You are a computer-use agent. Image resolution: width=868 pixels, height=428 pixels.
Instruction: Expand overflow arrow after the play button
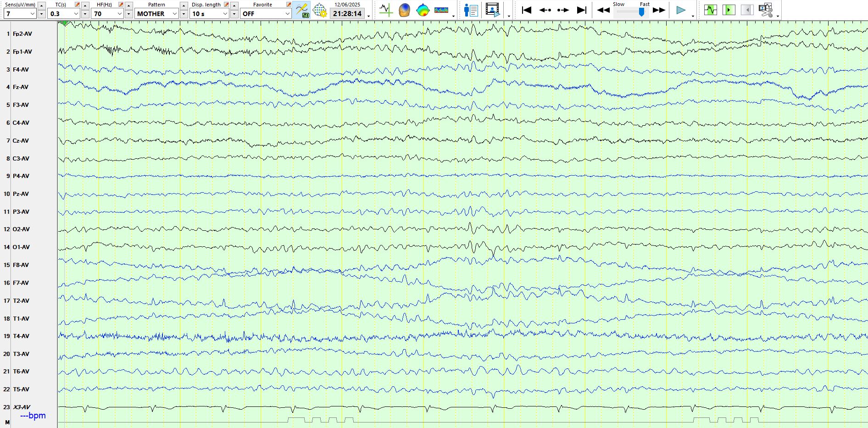coord(693,16)
